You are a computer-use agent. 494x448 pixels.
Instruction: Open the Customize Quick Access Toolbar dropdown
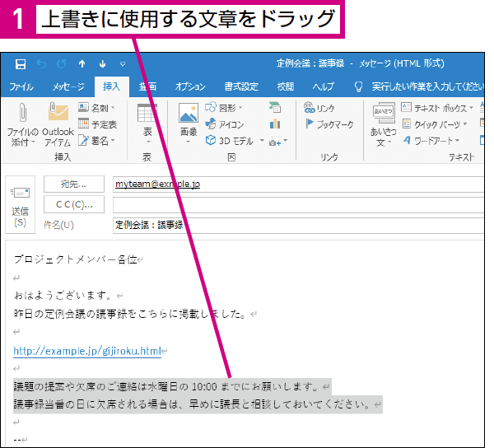point(123,64)
